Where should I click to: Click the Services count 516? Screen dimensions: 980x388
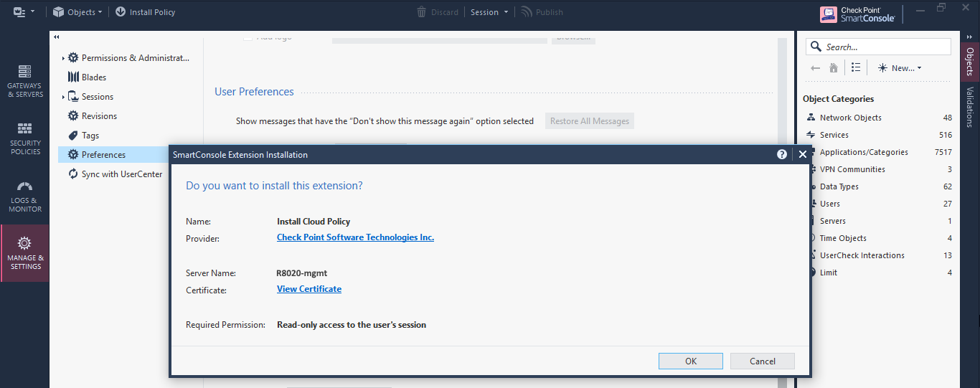pos(946,135)
